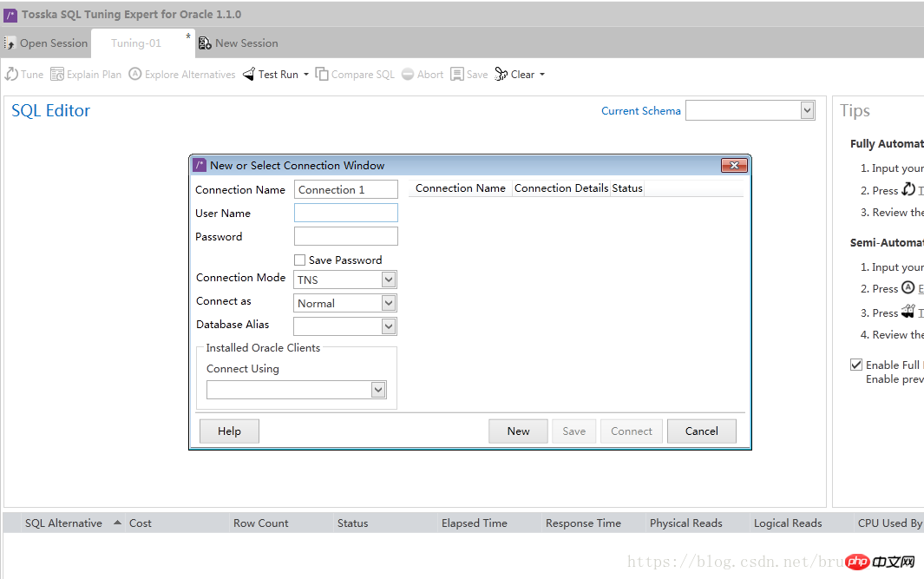Viewport: 924px width, 579px height.
Task: Click the Explore Alternatives icon
Action: coord(135,75)
